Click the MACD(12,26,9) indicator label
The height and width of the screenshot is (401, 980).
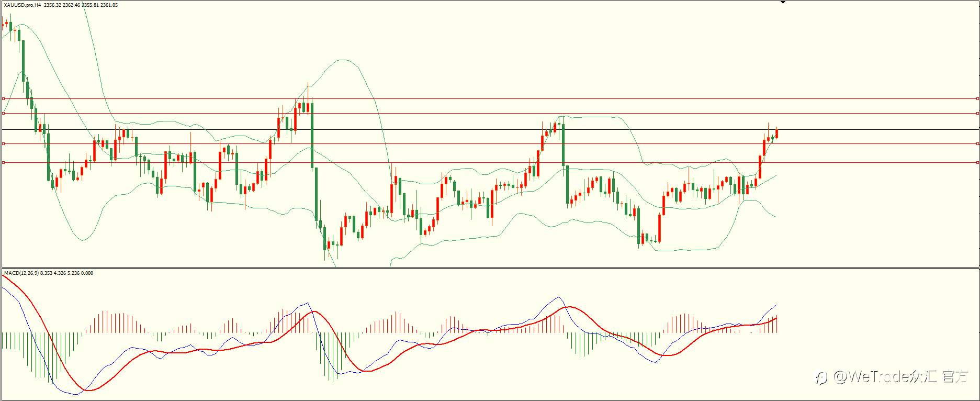pyautogui.click(x=21, y=273)
